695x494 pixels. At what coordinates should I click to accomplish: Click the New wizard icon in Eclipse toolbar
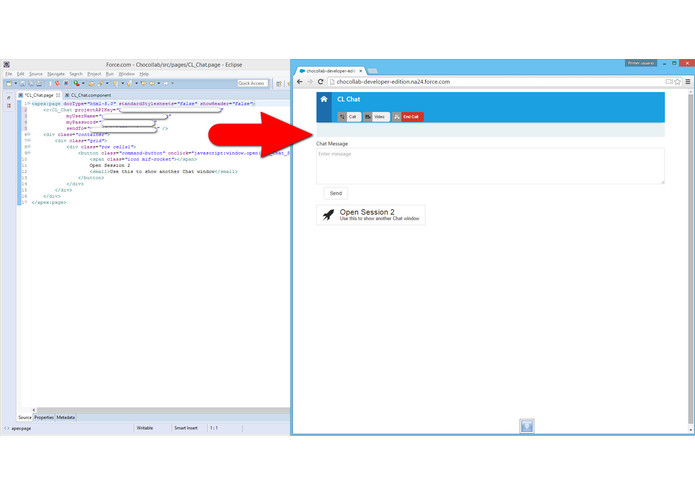(x=9, y=83)
